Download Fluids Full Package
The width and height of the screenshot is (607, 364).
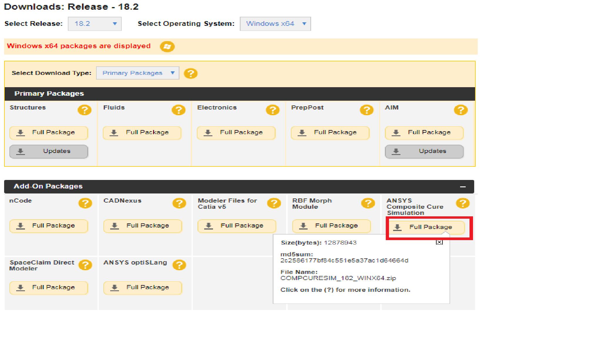[142, 133]
